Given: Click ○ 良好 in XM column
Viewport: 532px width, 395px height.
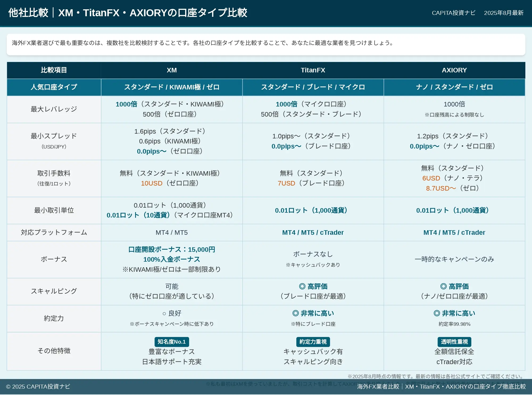Looking at the screenshot, I should pyautogui.click(x=172, y=313).
